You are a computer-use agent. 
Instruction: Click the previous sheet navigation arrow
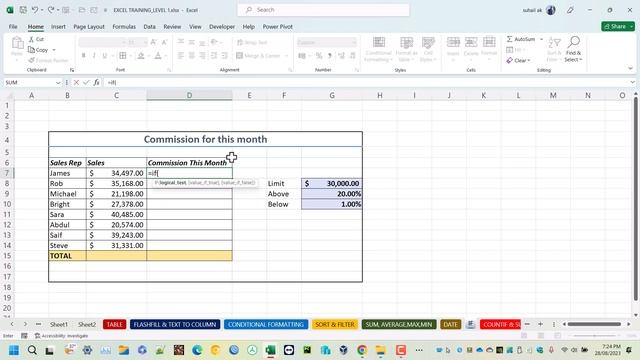point(12,324)
